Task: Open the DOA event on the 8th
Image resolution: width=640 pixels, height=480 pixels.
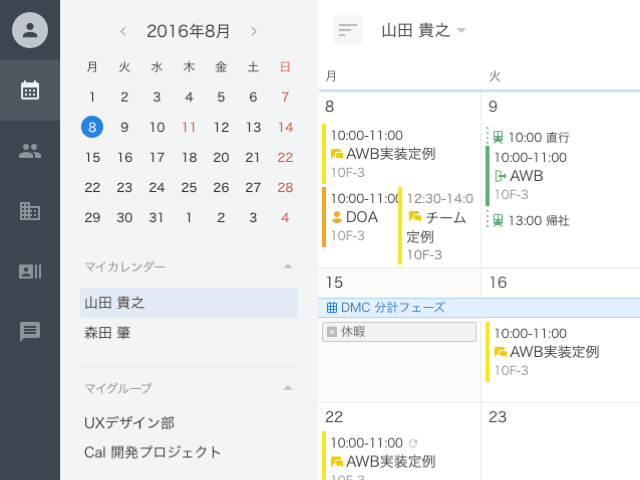Action: pos(360,216)
